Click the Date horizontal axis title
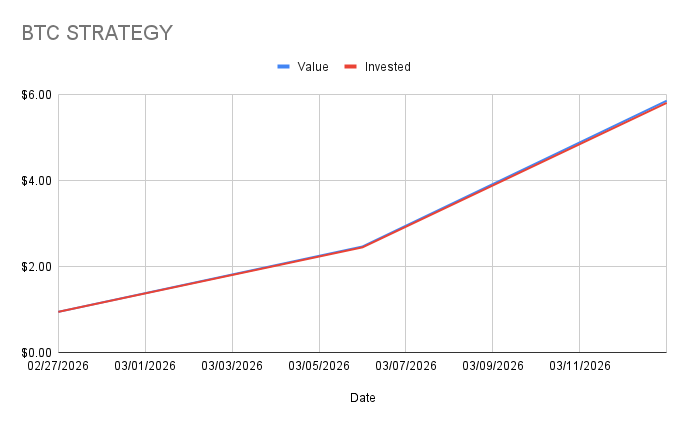This screenshot has height=426, width=688. tap(363, 398)
